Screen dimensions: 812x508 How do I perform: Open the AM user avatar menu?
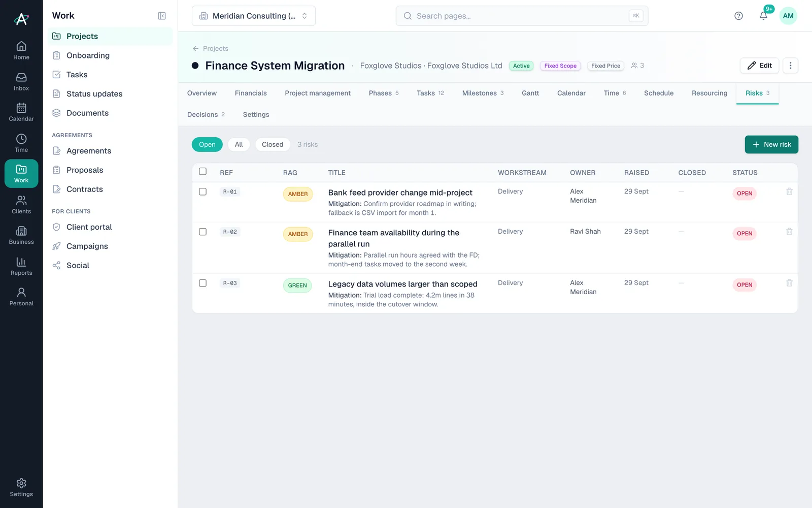(788, 16)
